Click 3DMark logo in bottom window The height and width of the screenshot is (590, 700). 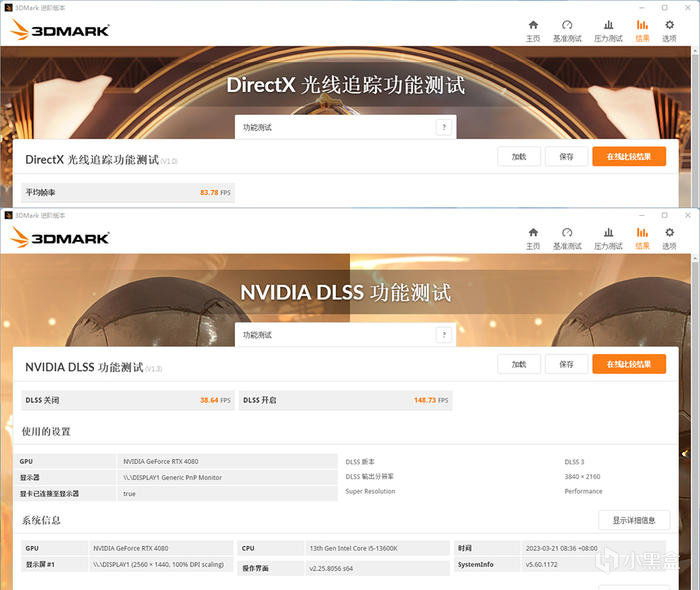point(59,237)
